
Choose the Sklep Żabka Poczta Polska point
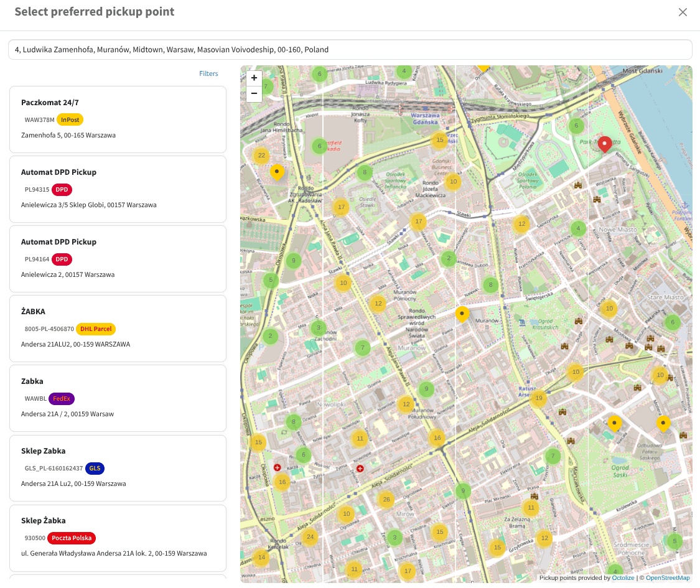(x=118, y=538)
